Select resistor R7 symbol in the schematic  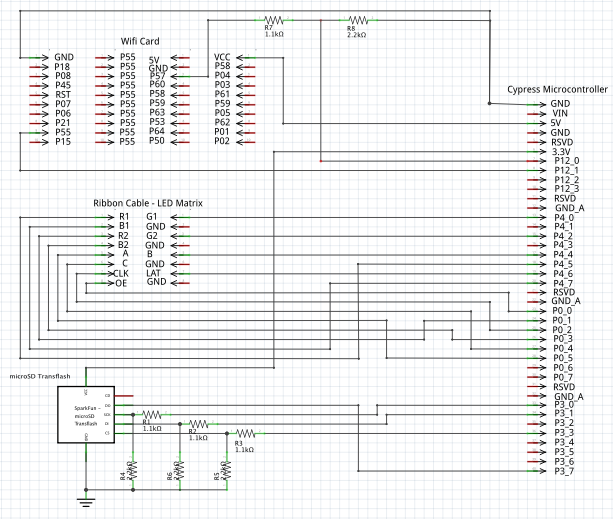274,20
